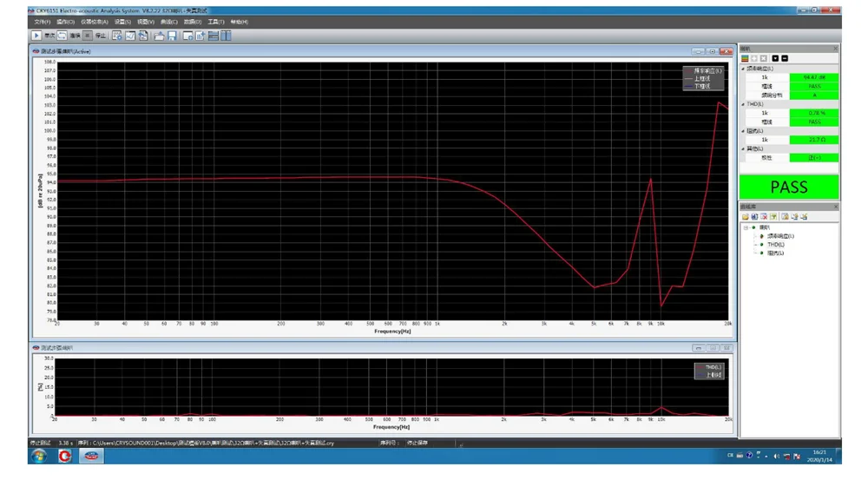Click the volume icon in system tray
Image resolution: width=868 pixels, height=480 pixels.
(x=776, y=457)
